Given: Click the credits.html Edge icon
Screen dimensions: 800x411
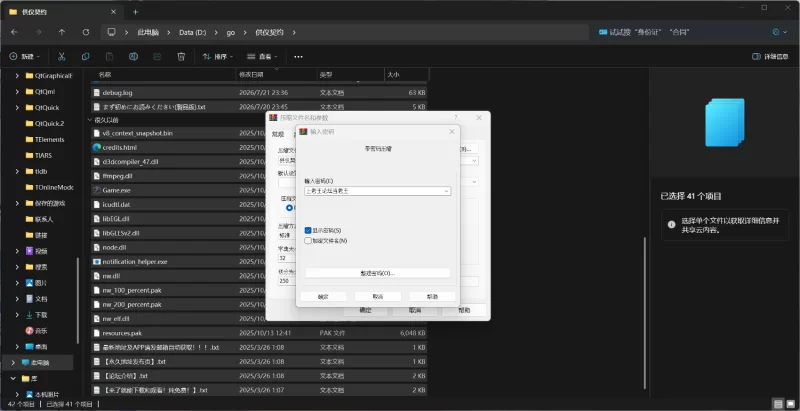Looking at the screenshot, I should (97, 147).
